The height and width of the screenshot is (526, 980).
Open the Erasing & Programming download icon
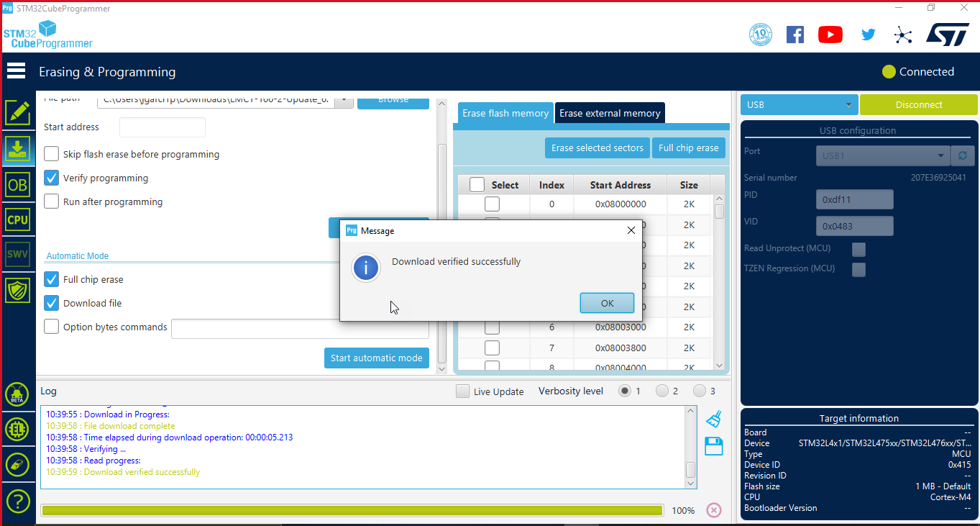click(x=17, y=149)
